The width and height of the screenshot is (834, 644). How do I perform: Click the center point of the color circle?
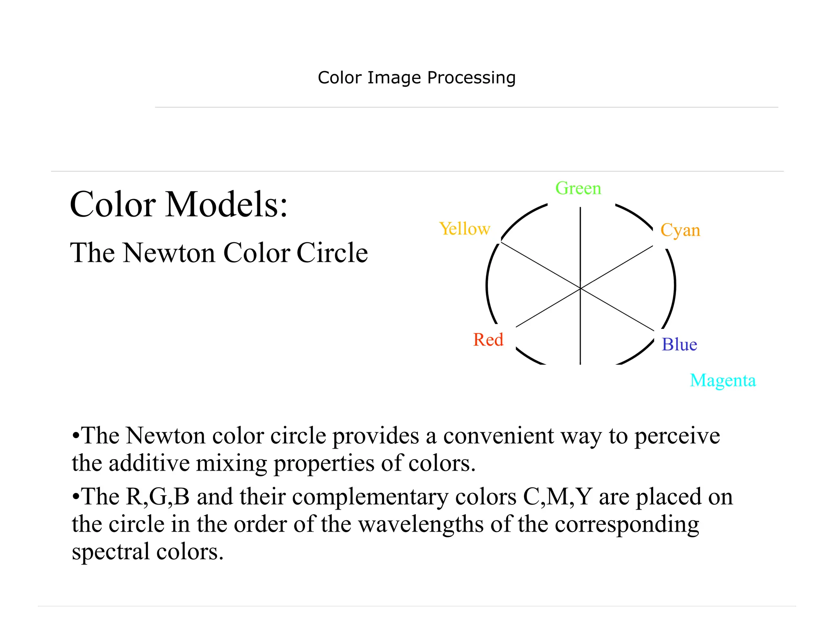(580, 288)
